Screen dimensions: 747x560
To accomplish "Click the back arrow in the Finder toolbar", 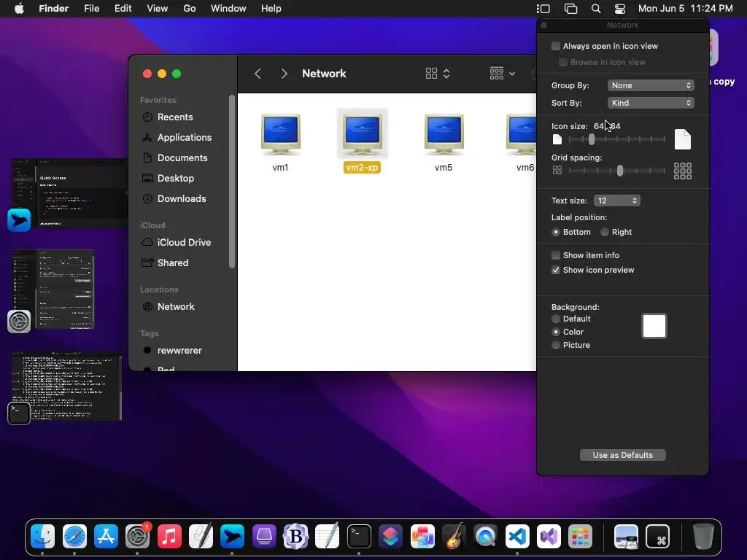I will (x=258, y=74).
